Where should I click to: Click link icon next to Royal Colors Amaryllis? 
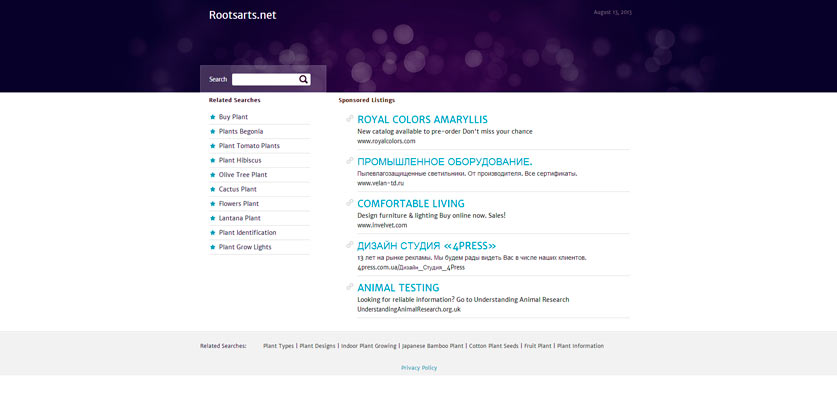(x=349, y=119)
